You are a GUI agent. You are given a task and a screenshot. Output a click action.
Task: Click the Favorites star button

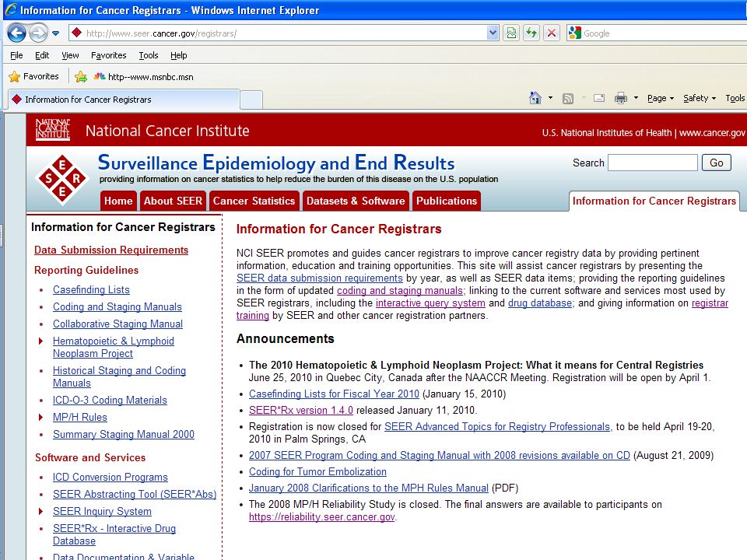[x=33, y=76]
